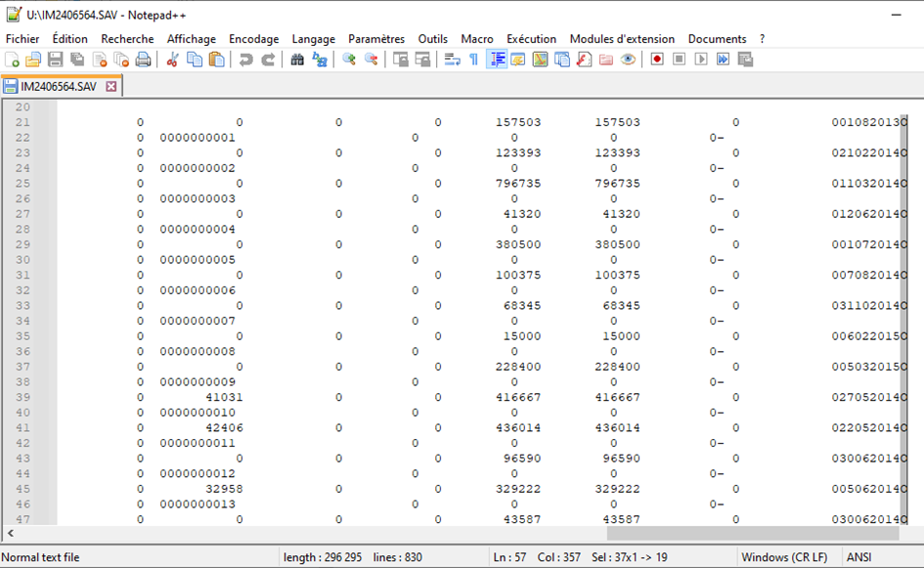
Task: Click the horizontal scrollbar thumb
Action: [751, 534]
